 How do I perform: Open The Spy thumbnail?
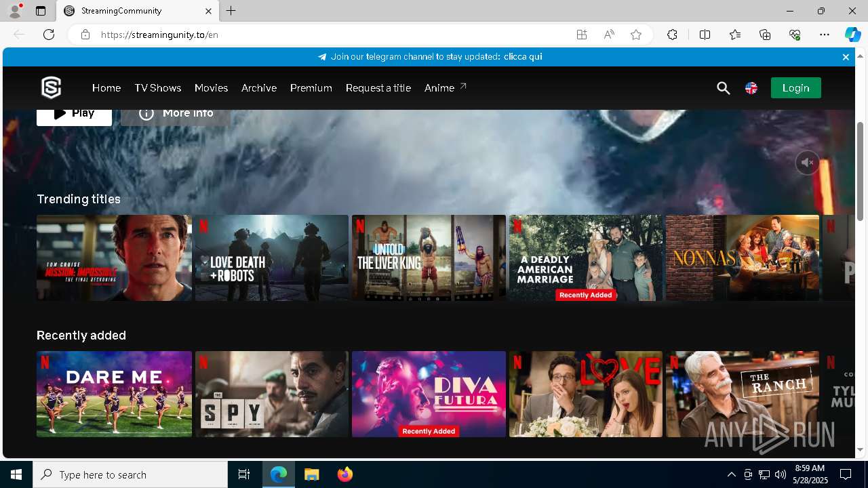(x=272, y=394)
